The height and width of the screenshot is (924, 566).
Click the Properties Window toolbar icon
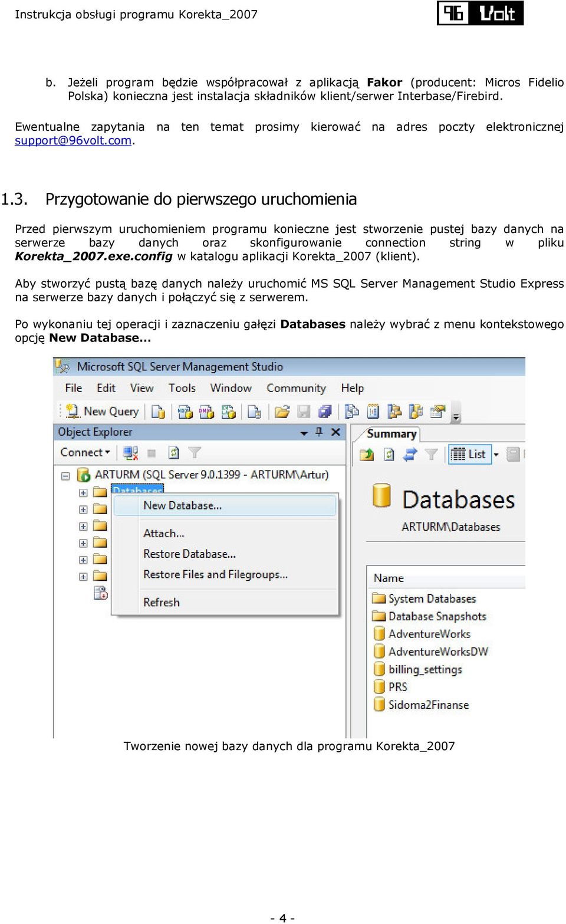click(x=437, y=412)
